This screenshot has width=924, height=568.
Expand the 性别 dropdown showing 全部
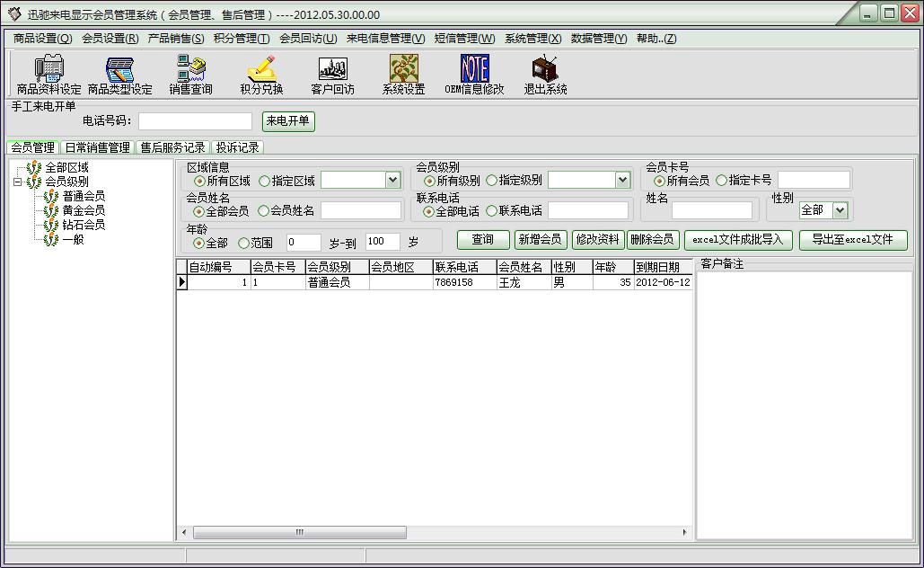(840, 210)
